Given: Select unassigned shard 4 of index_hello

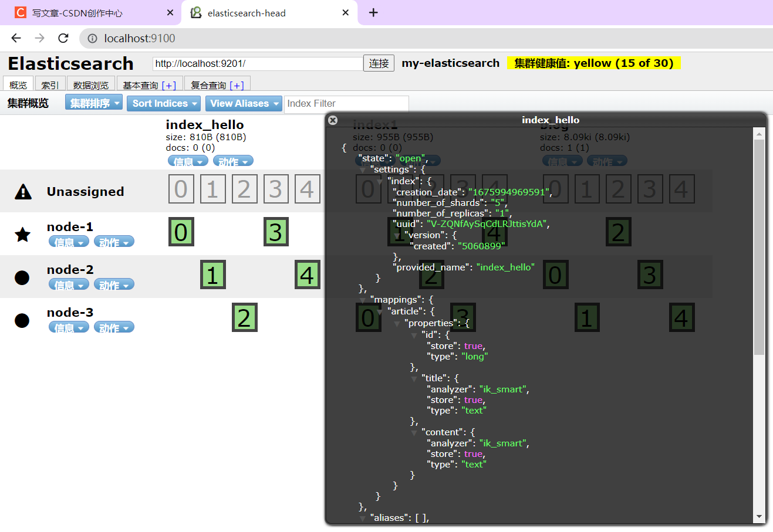Looking at the screenshot, I should [308, 189].
